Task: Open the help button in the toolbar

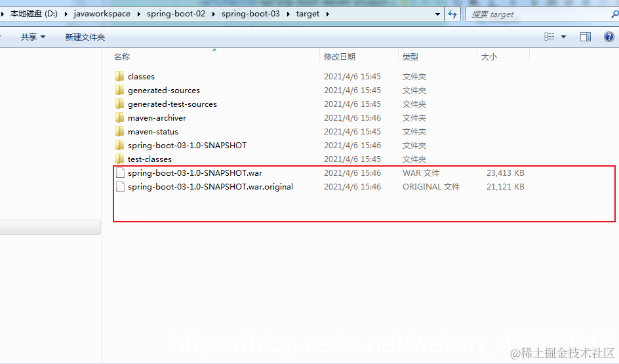Action: tap(609, 37)
